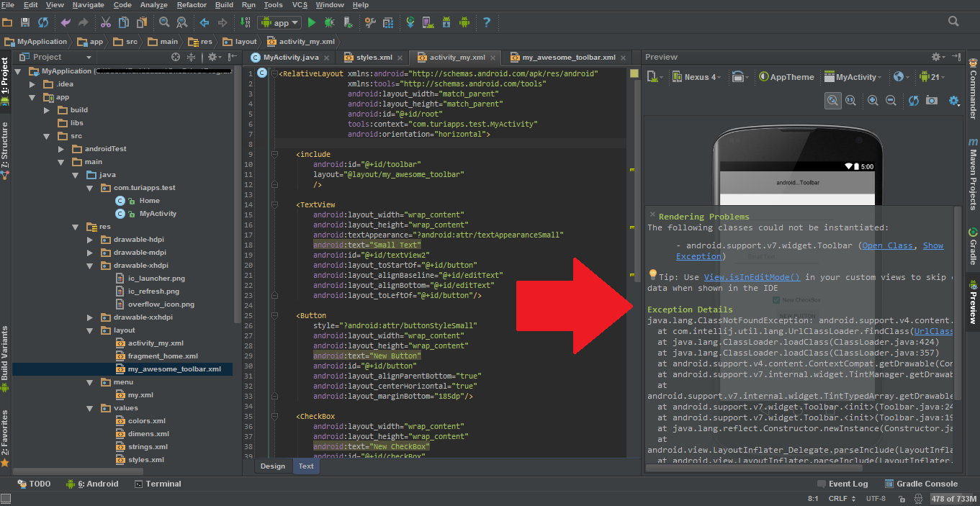This screenshot has height=506, width=980.
Task: Open Replace using the toolbar icon
Action: pos(181,23)
